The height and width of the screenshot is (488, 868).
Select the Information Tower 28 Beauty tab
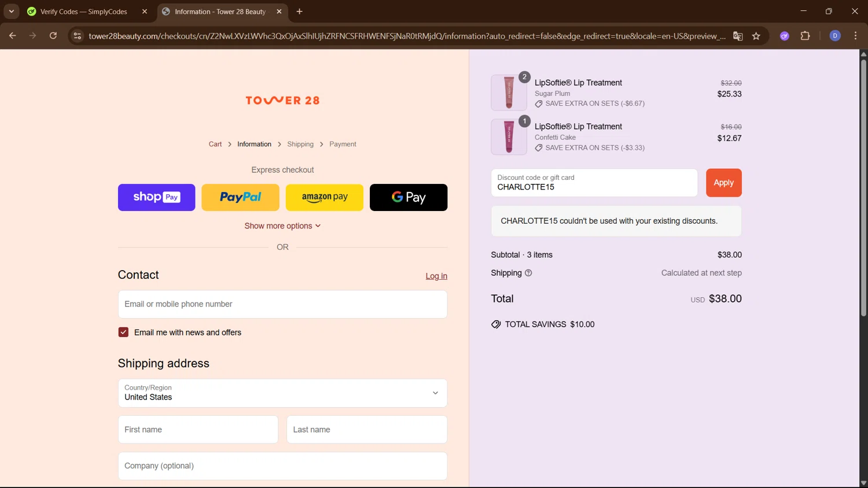coord(220,12)
